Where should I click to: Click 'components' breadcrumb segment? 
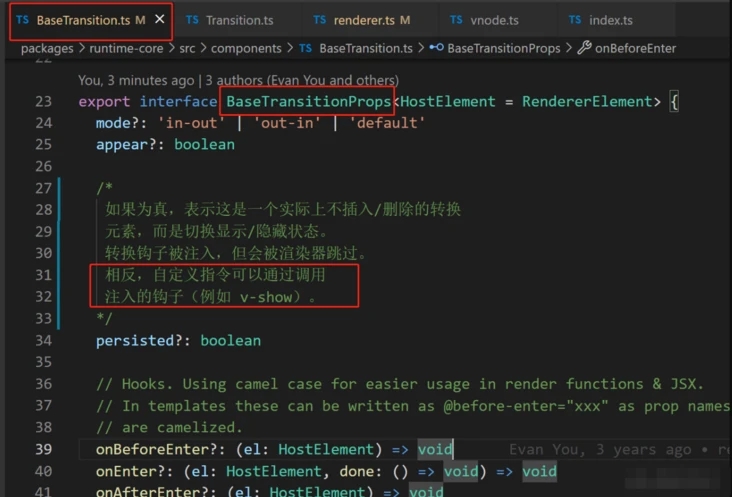(246, 49)
